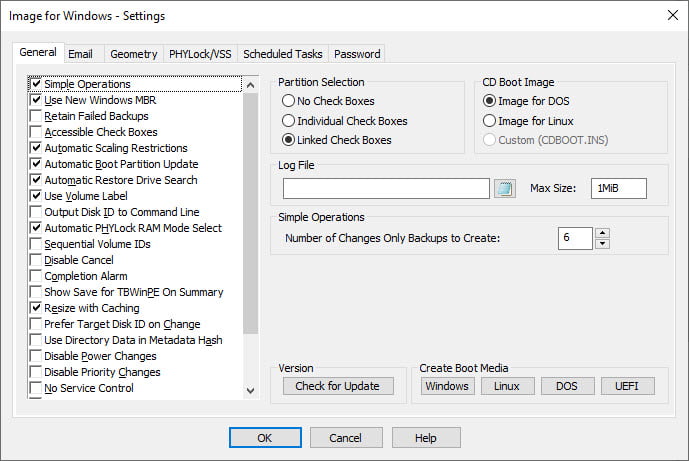689x461 pixels.
Task: Toggle Automatic PHYLock RAM Mode Select
Action: click(36, 228)
